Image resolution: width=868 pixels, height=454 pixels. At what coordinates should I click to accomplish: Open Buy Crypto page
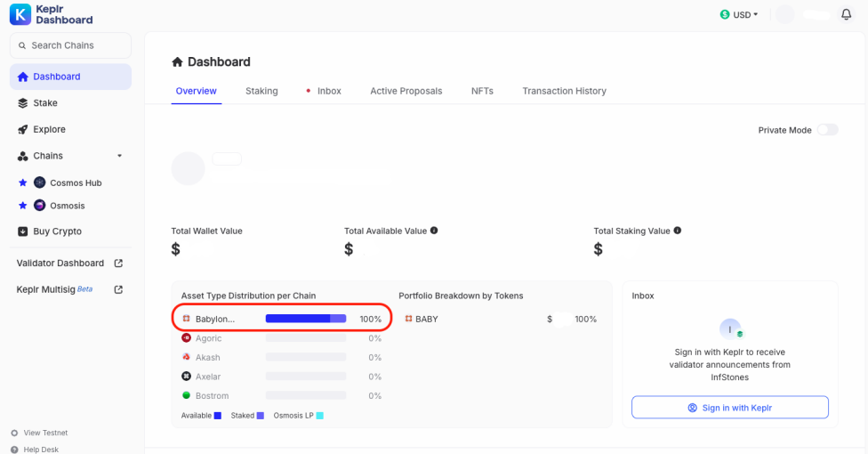tap(57, 231)
